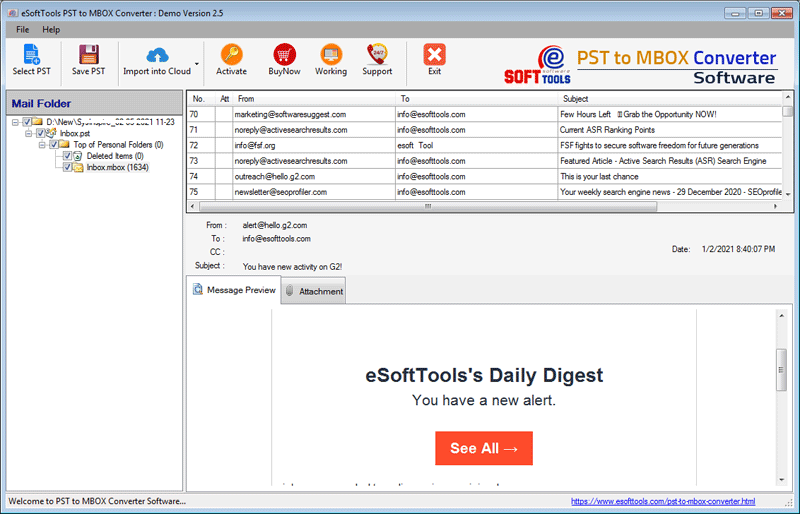800x514 pixels.
Task: Click the app icon in title bar
Action: [x=13, y=13]
